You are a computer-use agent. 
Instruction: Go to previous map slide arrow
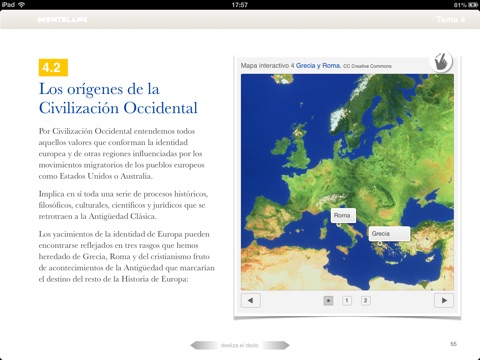tap(251, 300)
